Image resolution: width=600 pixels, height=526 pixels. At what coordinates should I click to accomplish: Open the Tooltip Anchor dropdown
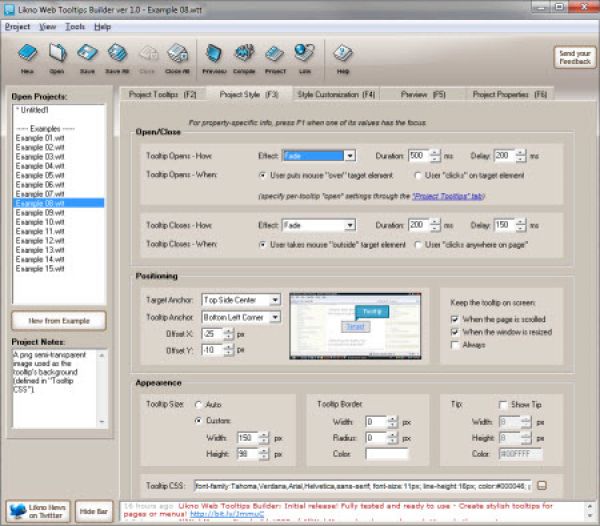click(275, 317)
